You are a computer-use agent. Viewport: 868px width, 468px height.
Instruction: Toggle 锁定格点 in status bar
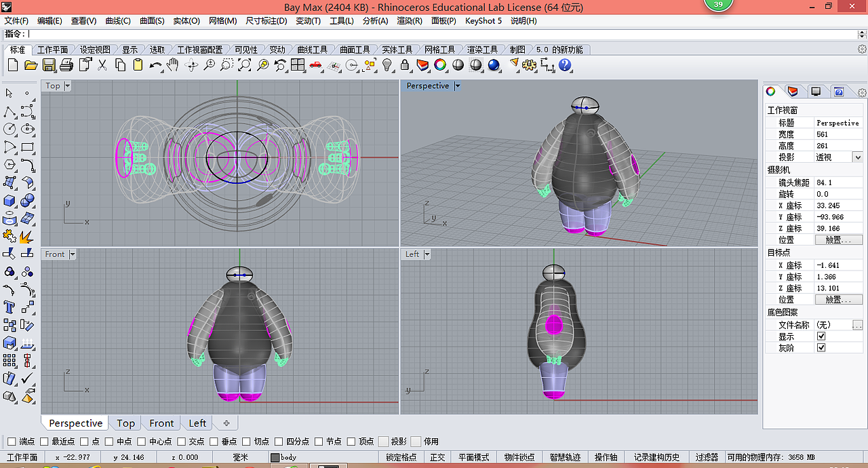click(x=401, y=458)
